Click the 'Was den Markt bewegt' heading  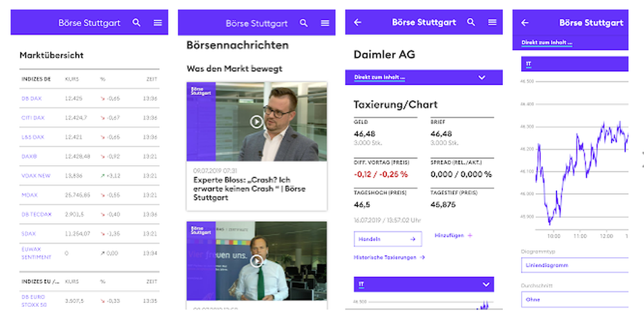tap(234, 68)
